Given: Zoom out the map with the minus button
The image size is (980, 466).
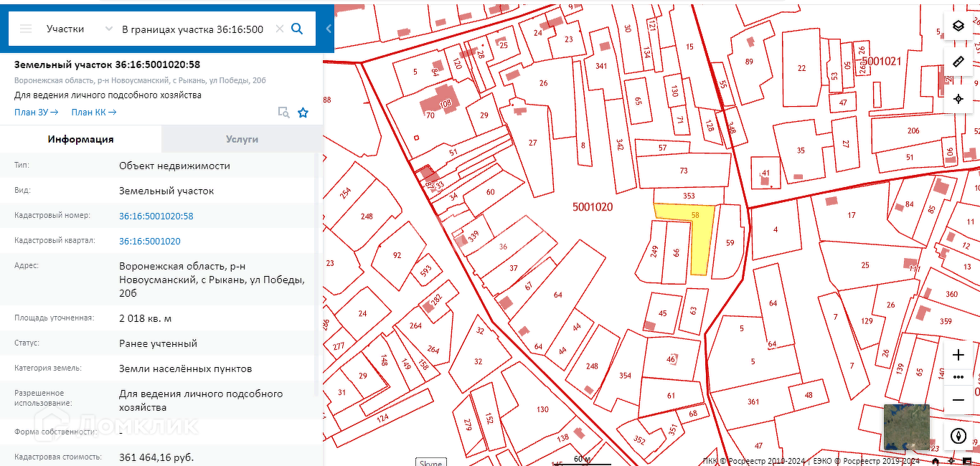Looking at the screenshot, I should 958,399.
